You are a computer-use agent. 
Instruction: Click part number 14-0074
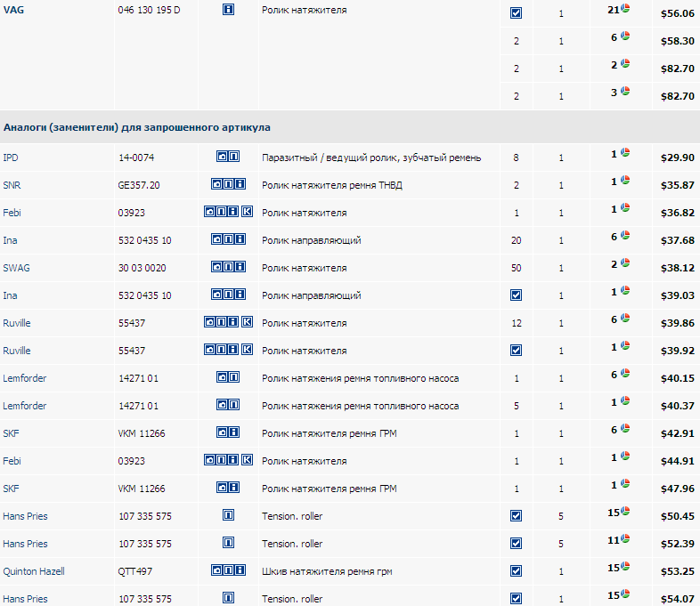point(136,158)
